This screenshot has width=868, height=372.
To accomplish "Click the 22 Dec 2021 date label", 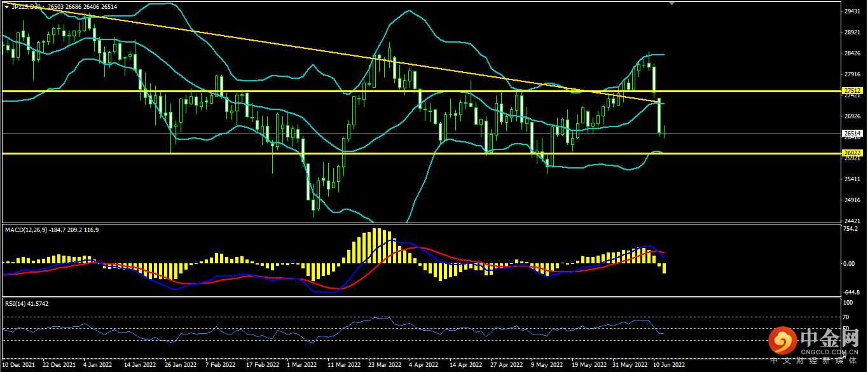I will 59,366.
